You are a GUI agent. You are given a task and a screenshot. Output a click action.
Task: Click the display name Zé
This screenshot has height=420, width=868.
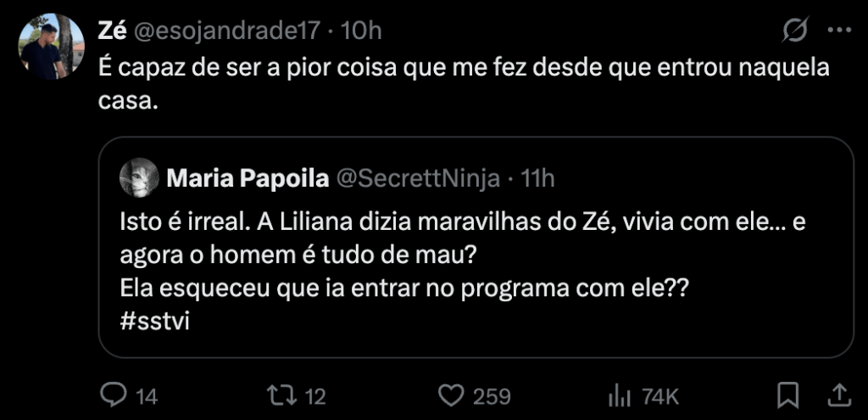click(112, 31)
